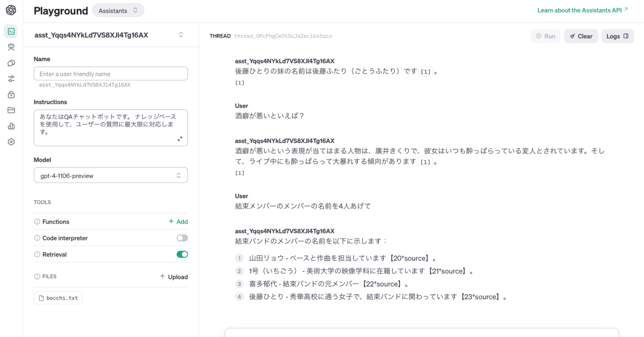Open the Threads chat bubbles icon
Screen dimensions: 644x337
(x=11, y=63)
